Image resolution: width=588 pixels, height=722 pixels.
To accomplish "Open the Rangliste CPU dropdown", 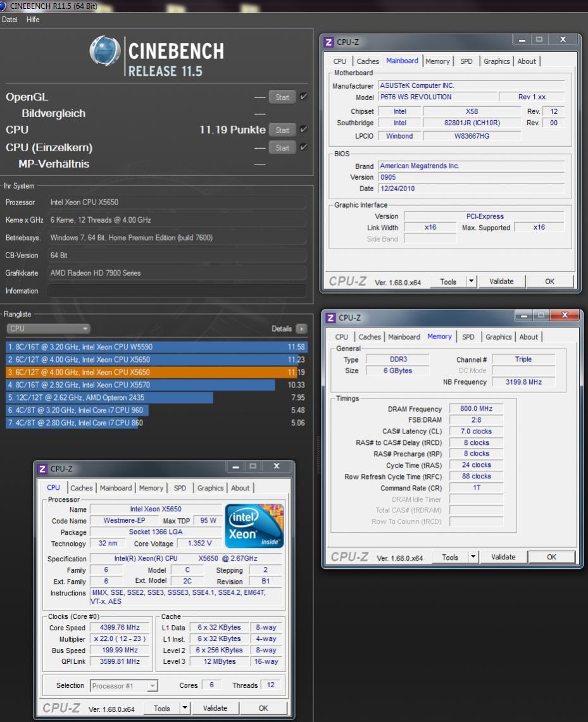I will tap(48, 328).
